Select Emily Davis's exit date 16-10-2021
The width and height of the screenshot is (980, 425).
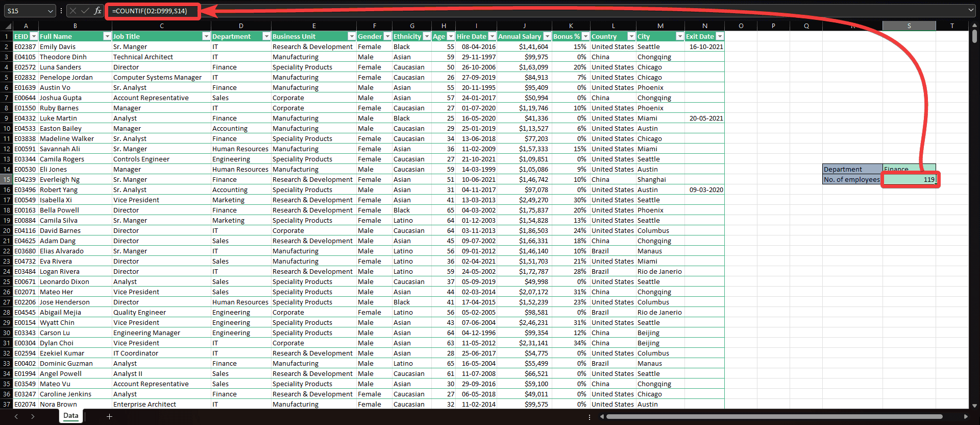pyautogui.click(x=704, y=46)
